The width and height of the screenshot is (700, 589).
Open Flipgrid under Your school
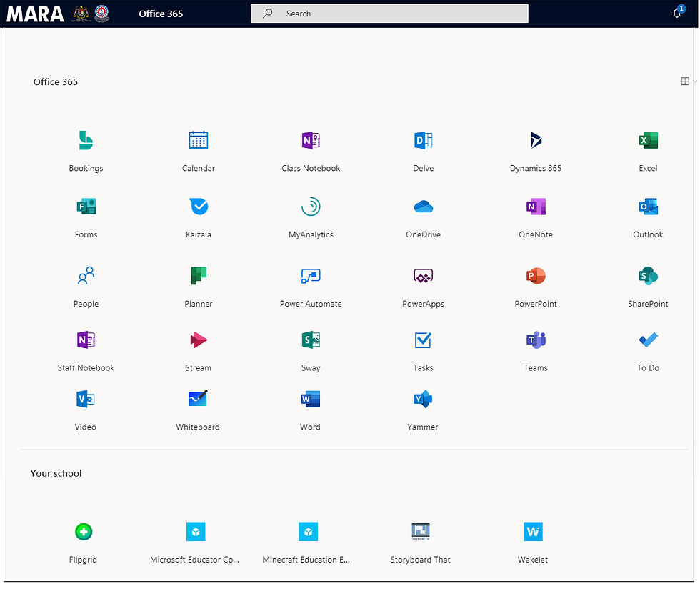[x=83, y=543]
